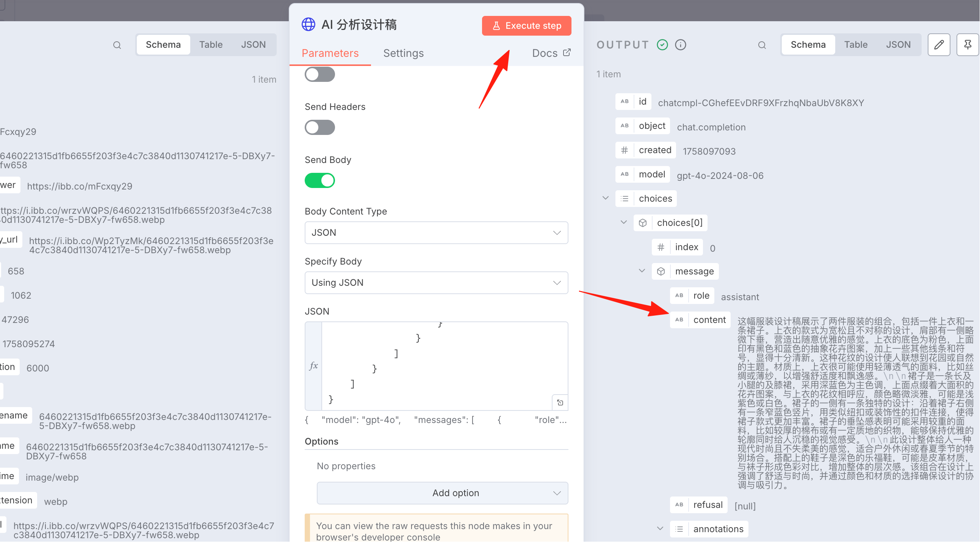This screenshot has height=542, width=980.
Task: Click the number type icon for created
Action: [625, 150]
